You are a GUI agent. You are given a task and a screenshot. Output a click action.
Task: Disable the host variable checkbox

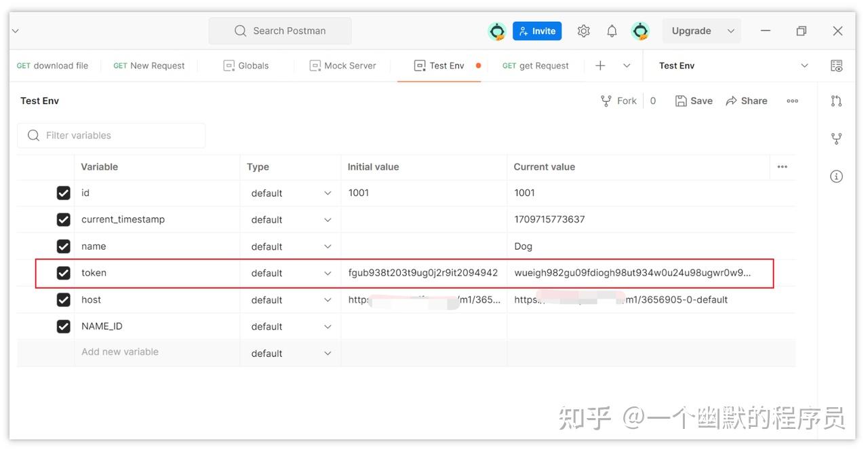pos(63,299)
